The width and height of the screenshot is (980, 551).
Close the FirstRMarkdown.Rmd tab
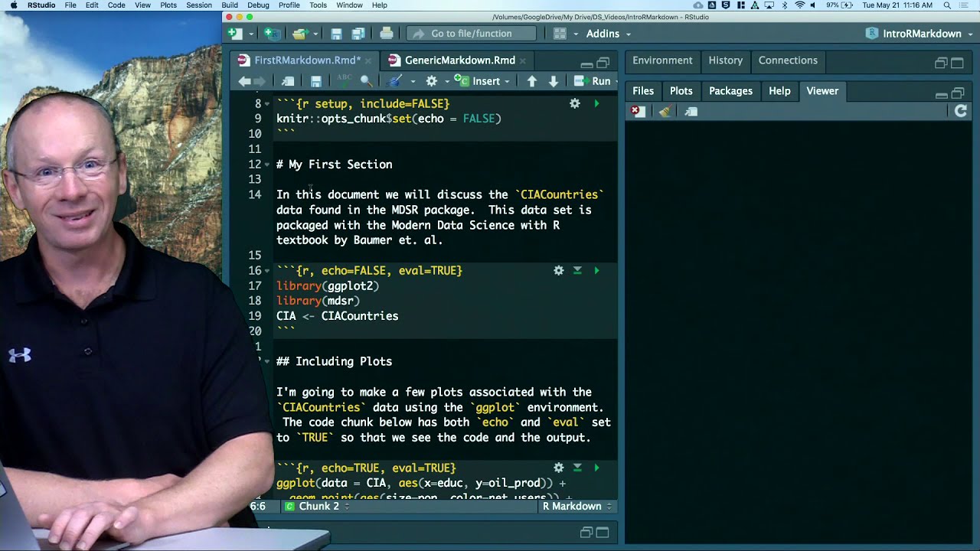pyautogui.click(x=368, y=60)
